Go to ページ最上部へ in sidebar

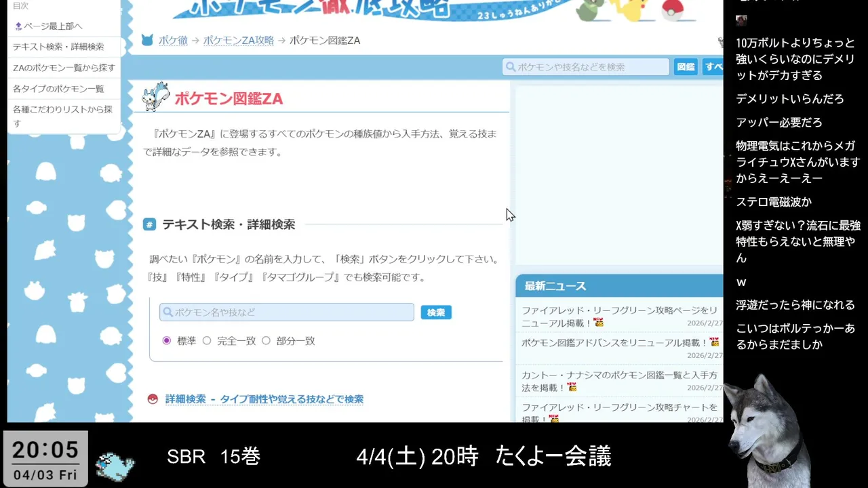point(52,26)
